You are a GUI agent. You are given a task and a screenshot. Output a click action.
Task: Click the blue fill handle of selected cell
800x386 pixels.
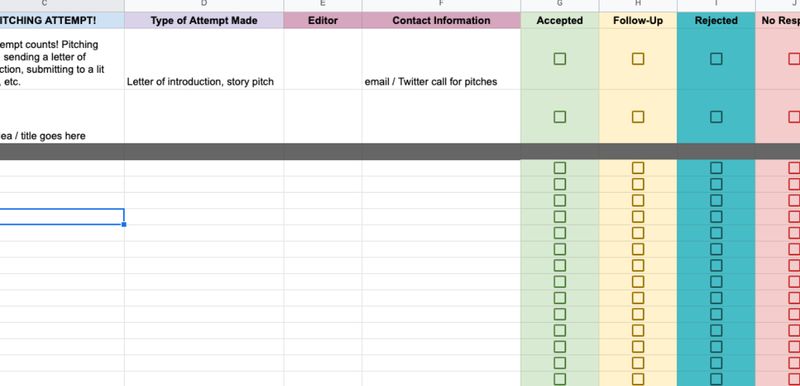point(124,224)
